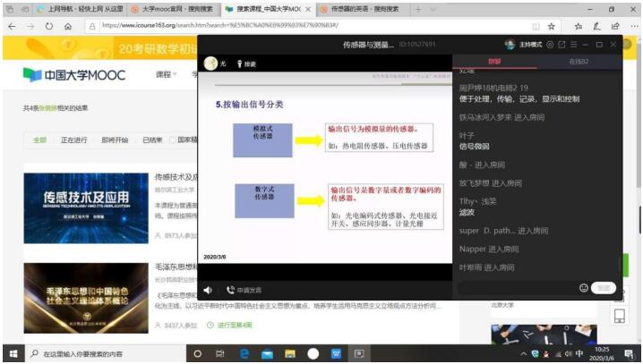Click the browser back arrow
The image size is (643, 364).
(x=13, y=26)
